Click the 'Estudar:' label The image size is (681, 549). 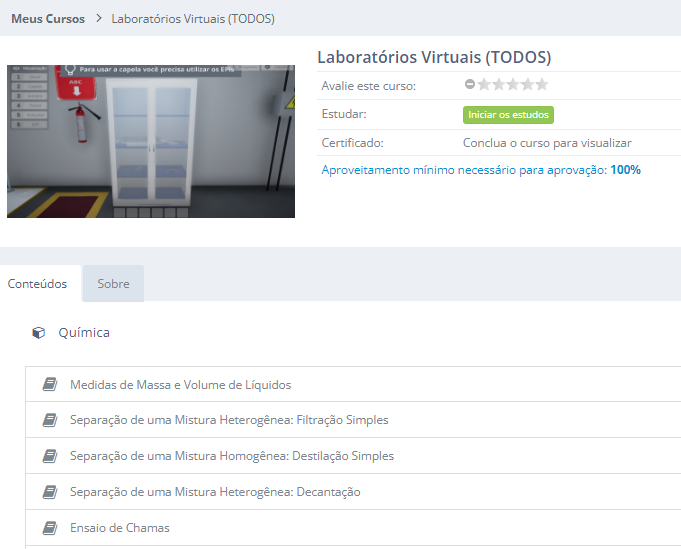344,114
